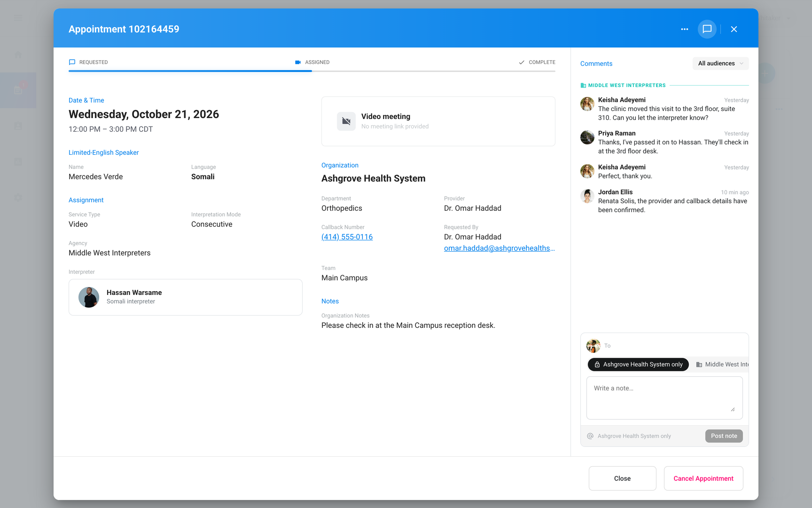Screen dimensions: 812x508
Task: Open the All audiences dropdown
Action: 720,63
